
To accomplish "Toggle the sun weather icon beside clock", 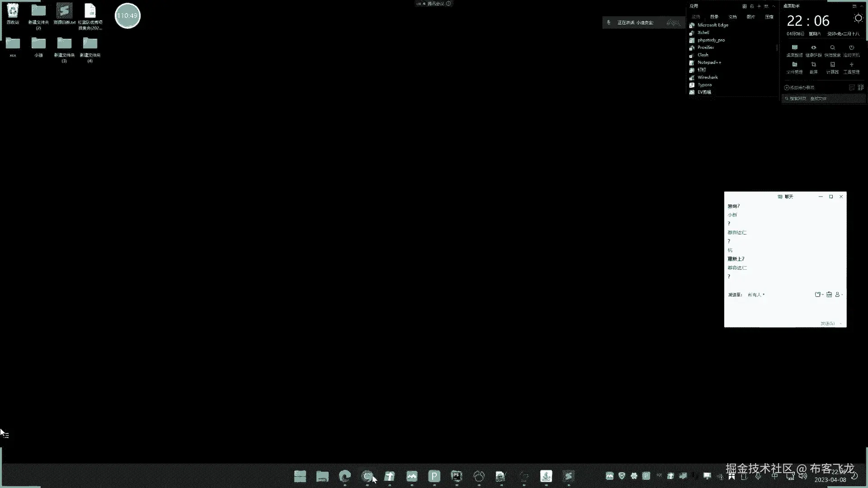I will (858, 19).
